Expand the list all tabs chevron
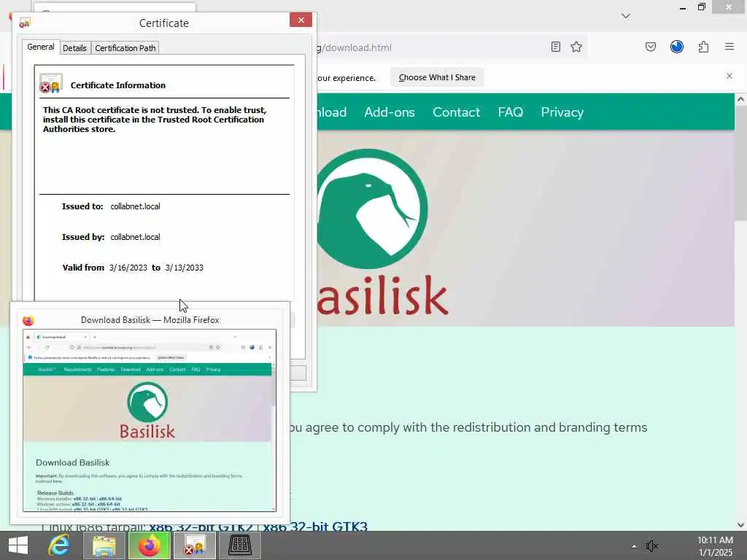This screenshot has width=747, height=560. click(626, 16)
